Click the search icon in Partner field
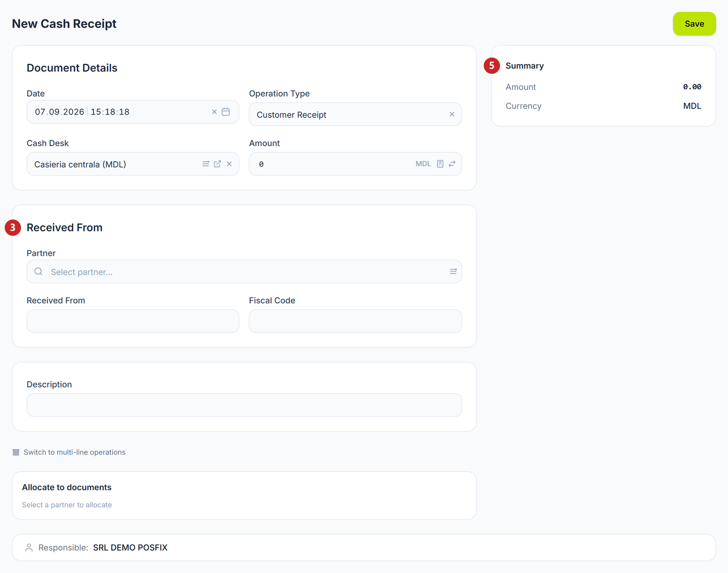This screenshot has height=573, width=728. [x=38, y=271]
